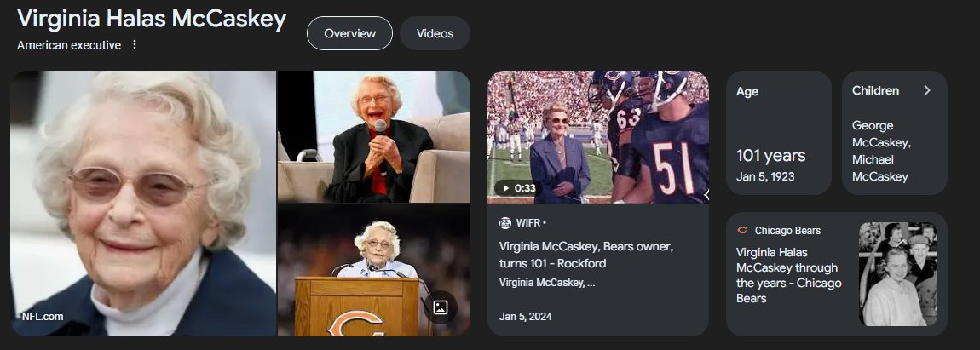Open photo of woman at Bears podium
The image size is (980, 350).
(374, 270)
